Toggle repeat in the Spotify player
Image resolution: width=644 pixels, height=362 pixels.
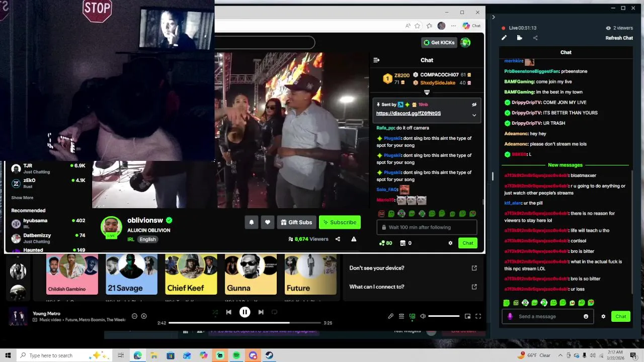tap(274, 312)
